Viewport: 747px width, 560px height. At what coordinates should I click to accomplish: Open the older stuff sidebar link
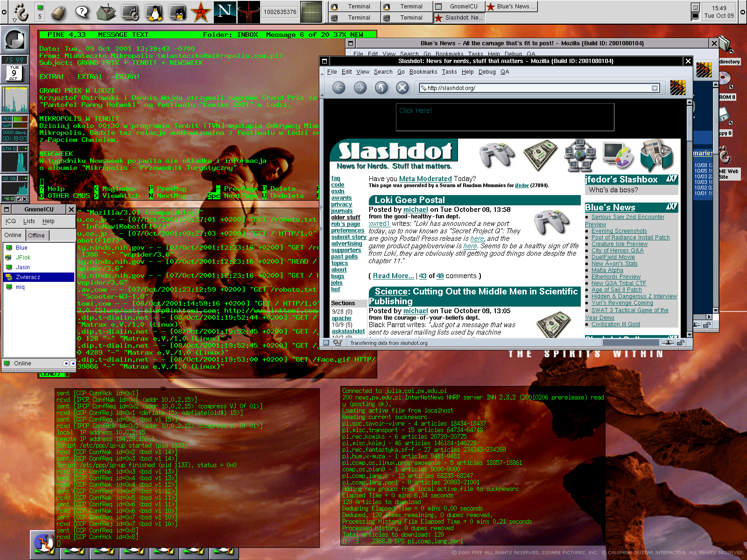click(345, 217)
